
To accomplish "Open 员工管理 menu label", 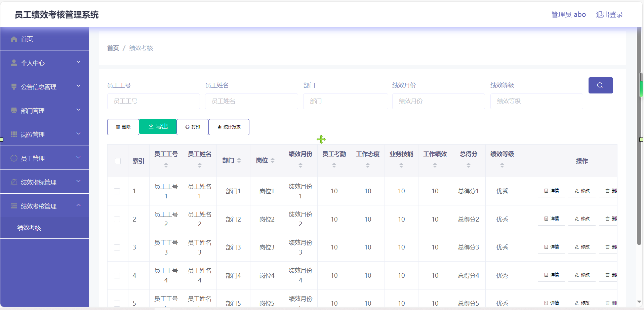I will tap(33, 159).
